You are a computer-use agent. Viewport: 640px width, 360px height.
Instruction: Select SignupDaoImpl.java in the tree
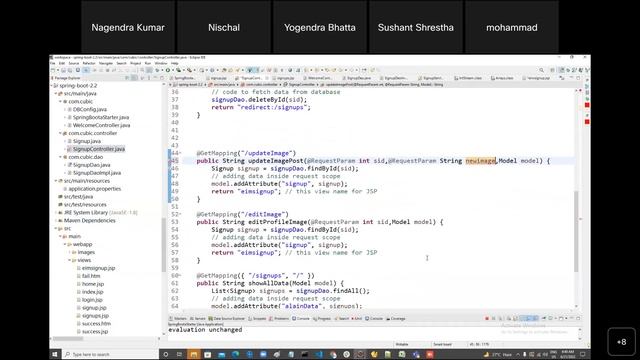(96, 173)
